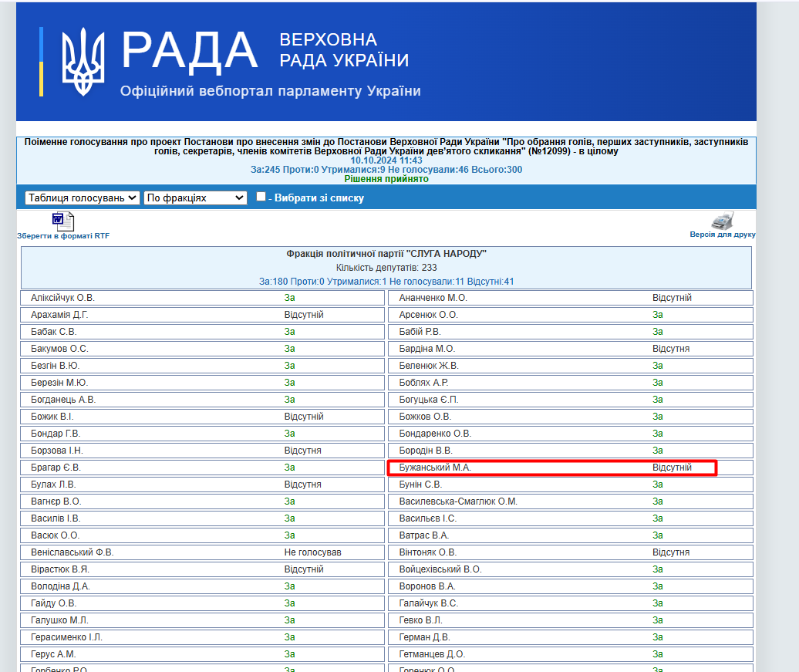
Task: Select deputy row 'Бунін С.В.'
Action: click(x=571, y=485)
